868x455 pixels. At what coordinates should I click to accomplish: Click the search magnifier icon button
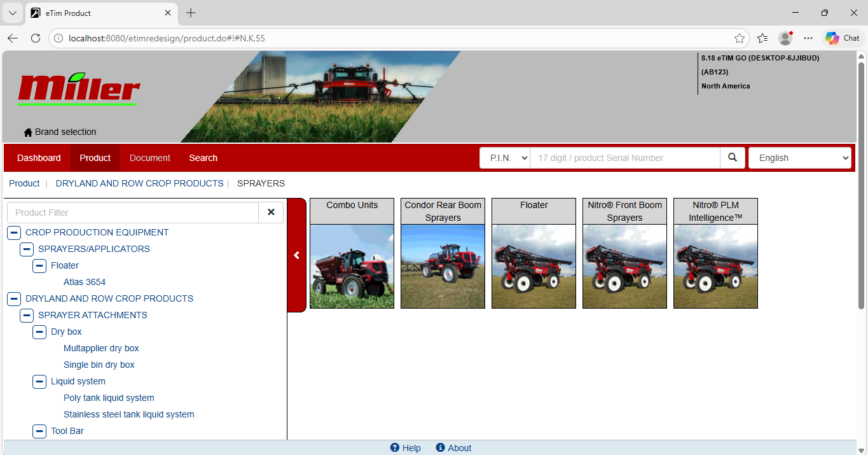(733, 158)
